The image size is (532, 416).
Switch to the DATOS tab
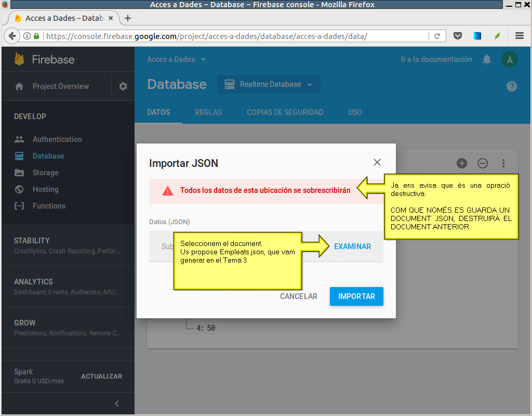(x=158, y=112)
